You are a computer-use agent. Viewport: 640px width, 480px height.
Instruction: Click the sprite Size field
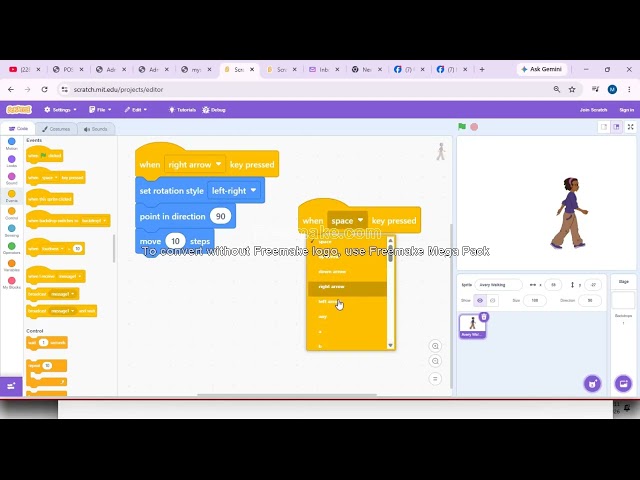(534, 300)
